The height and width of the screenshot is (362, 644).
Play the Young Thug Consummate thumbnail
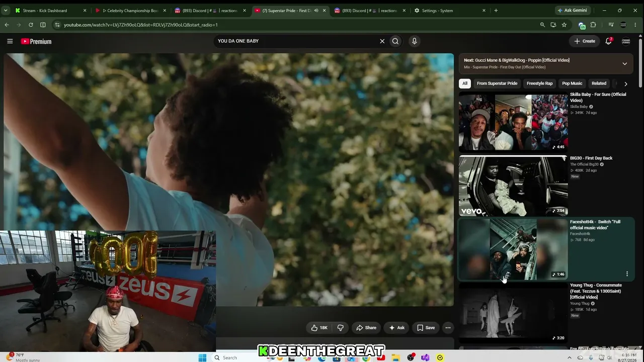(x=513, y=313)
